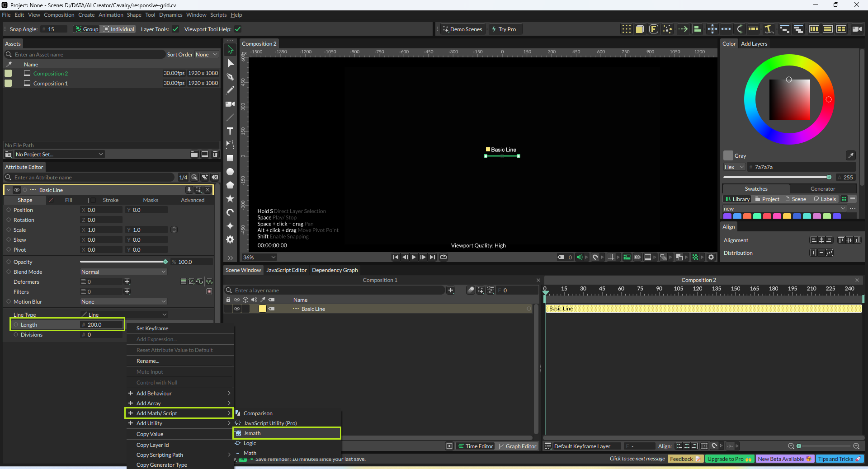Pick the Star shape tool
This screenshot has height=469, width=868.
click(230, 199)
